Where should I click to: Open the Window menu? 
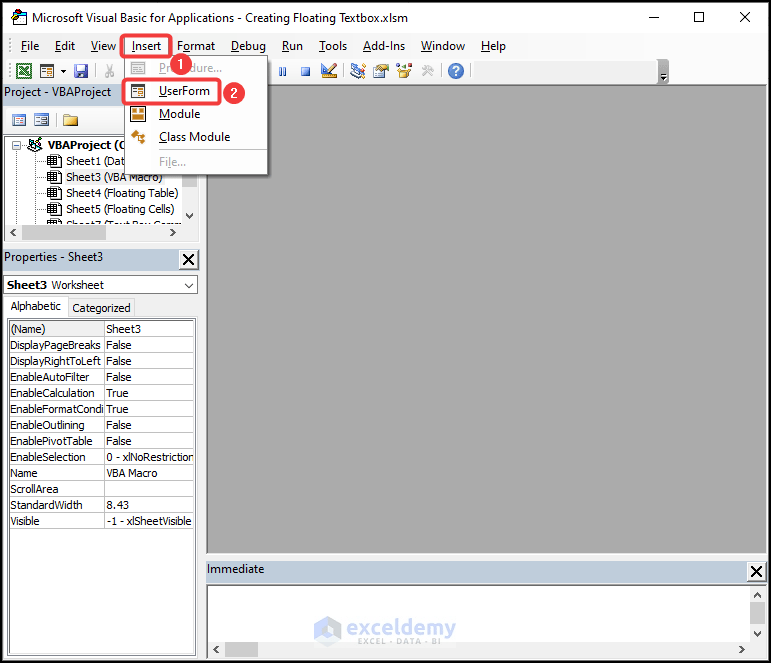pyautogui.click(x=443, y=46)
